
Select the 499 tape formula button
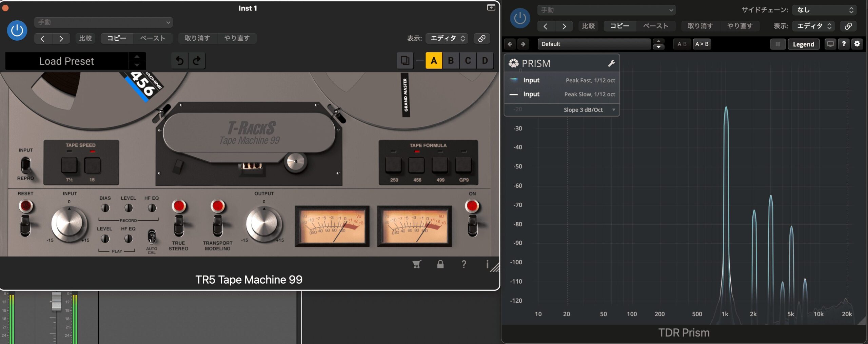(440, 165)
